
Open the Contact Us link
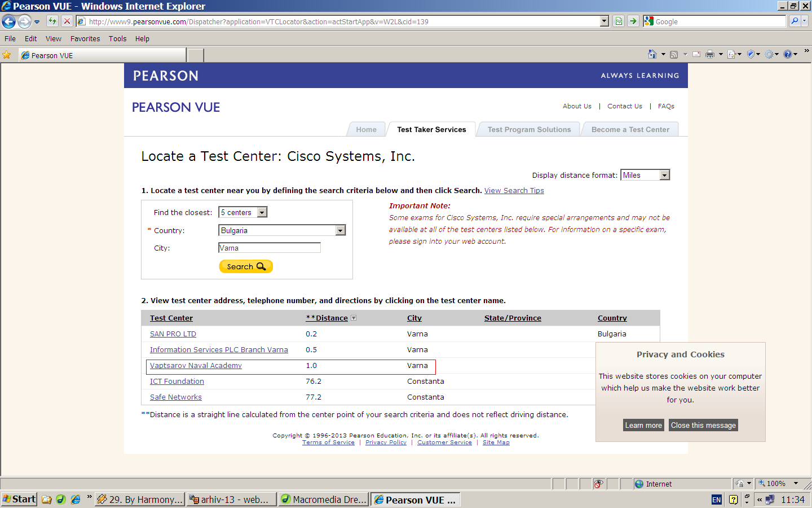[625, 106]
